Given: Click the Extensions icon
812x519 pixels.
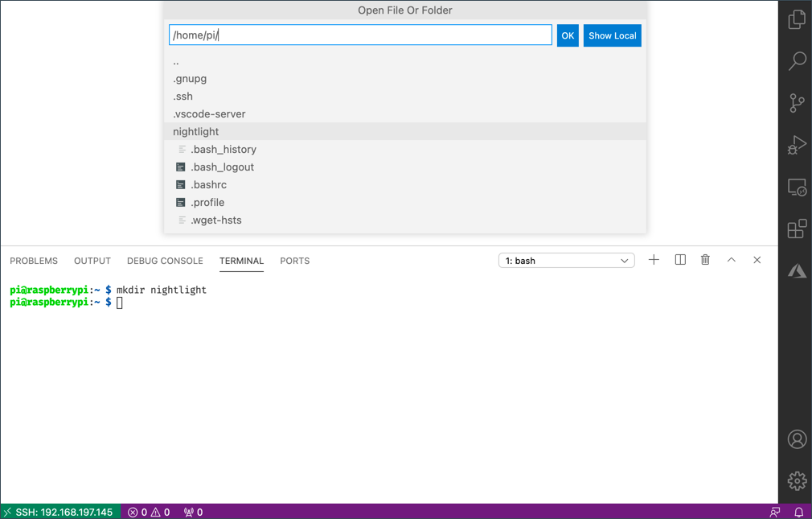Looking at the screenshot, I should (x=796, y=229).
